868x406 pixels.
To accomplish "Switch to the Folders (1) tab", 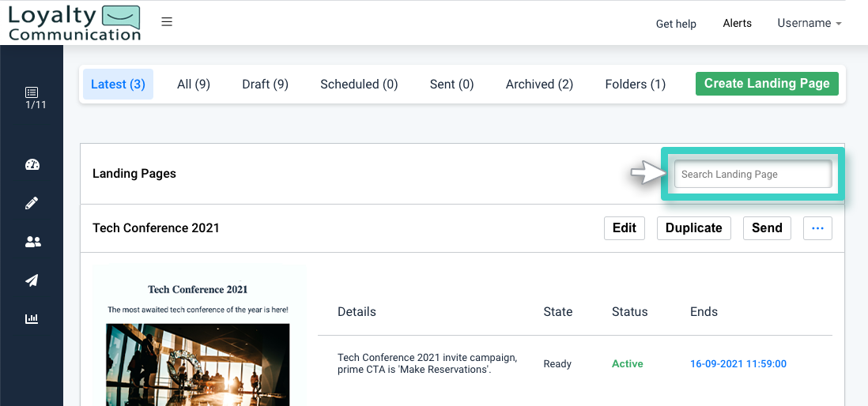I will click(635, 84).
